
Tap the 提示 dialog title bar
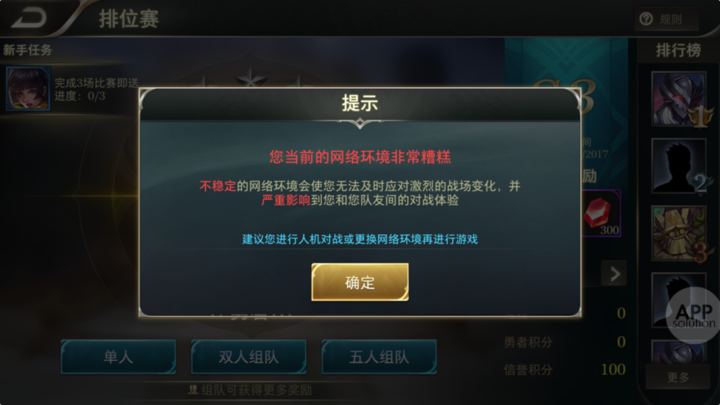coord(360,104)
